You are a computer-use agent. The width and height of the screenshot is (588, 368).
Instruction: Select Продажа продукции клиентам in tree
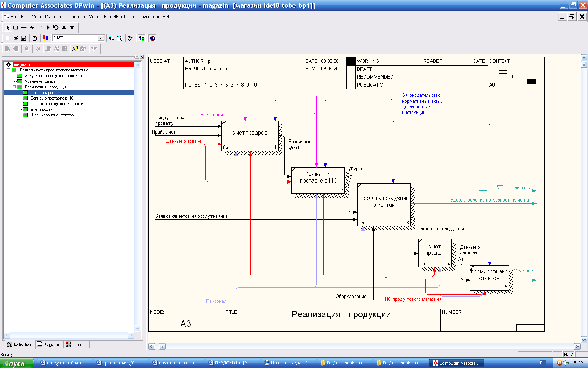click(57, 104)
